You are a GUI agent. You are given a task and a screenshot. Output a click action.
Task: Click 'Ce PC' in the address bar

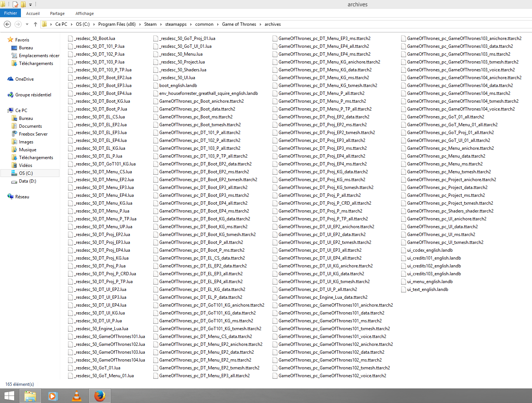[x=61, y=24]
